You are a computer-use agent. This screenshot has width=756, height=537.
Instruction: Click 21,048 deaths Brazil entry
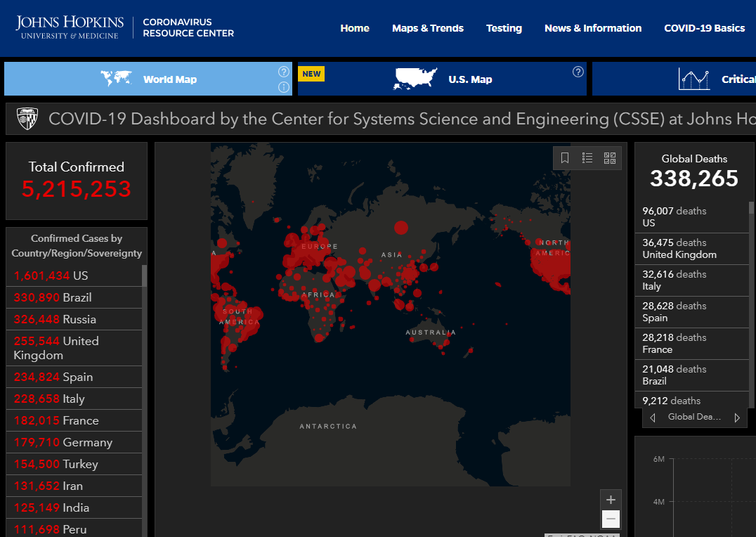point(691,375)
